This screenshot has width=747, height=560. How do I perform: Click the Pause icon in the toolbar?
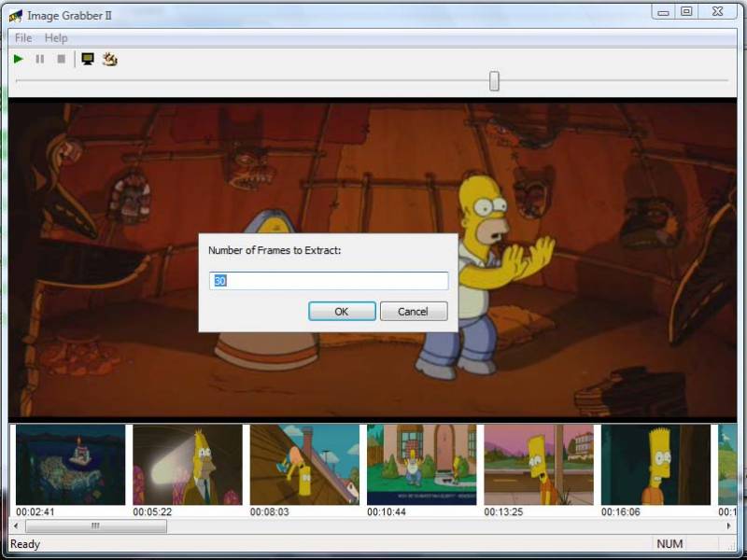(x=39, y=59)
